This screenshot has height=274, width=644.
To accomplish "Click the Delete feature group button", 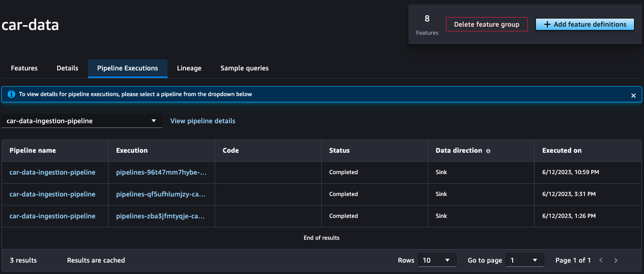I will [486, 24].
